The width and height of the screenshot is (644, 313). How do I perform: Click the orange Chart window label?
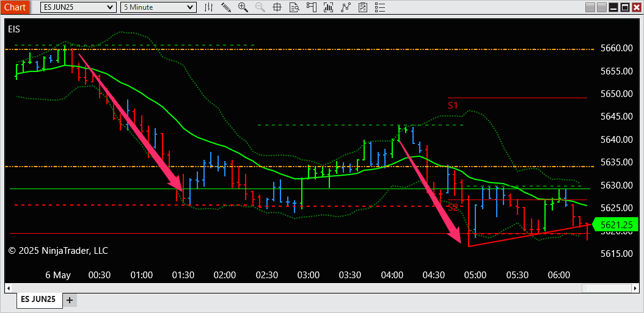(x=15, y=7)
